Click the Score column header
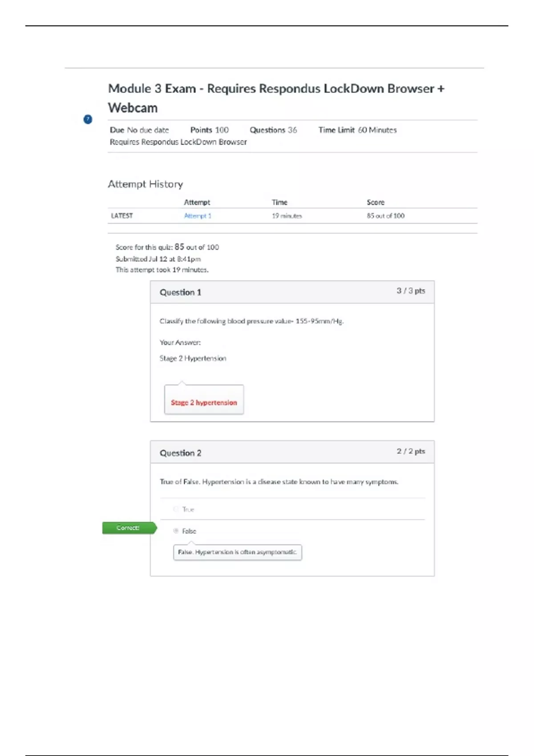This screenshot has width=534, height=756. pos(376,202)
